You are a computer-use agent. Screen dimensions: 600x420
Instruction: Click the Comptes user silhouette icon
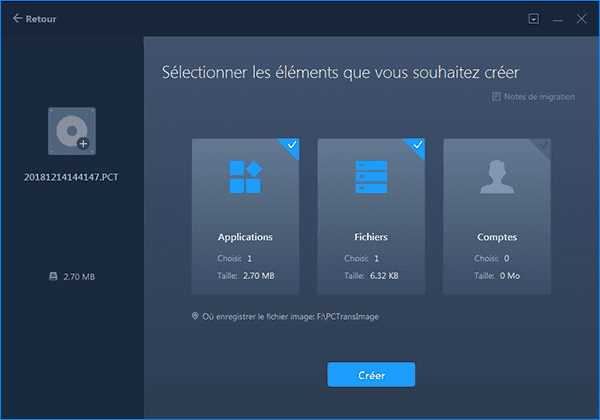[497, 176]
